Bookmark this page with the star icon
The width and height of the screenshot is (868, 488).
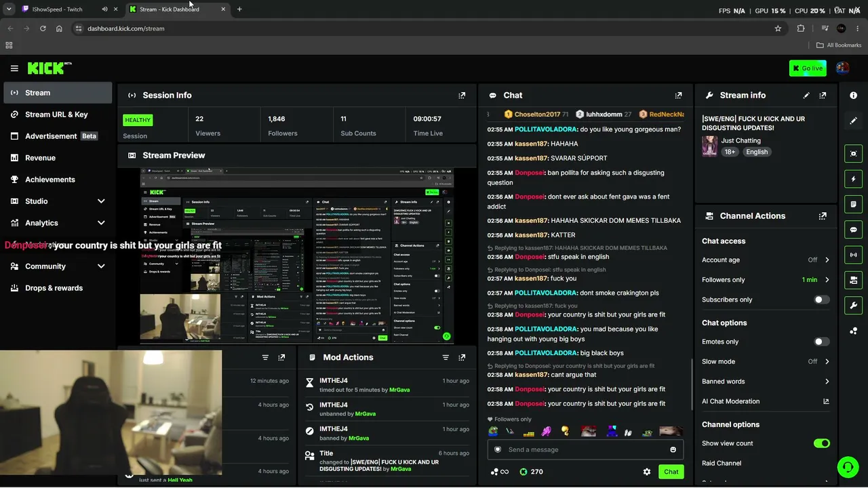[x=778, y=28]
